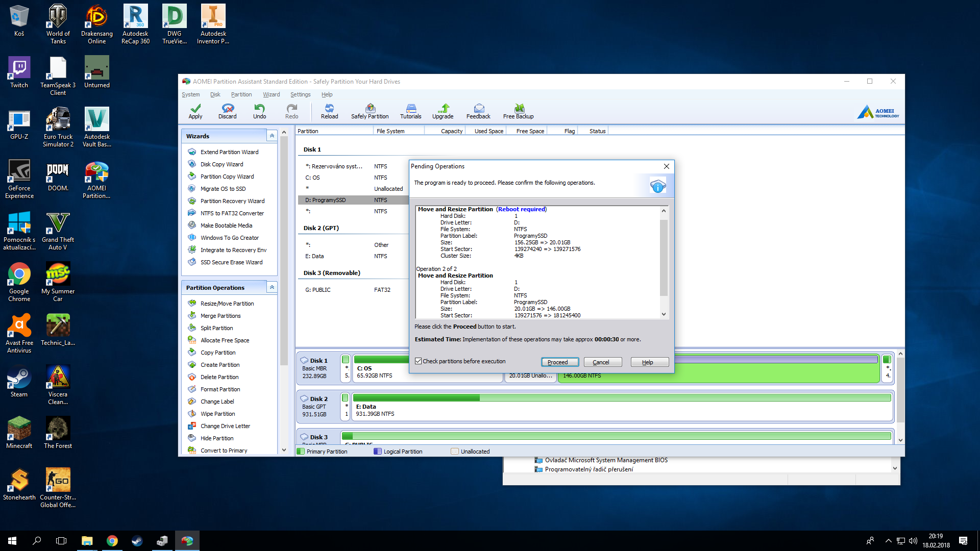Open NTFS to FAT32 Converter
Image resolution: width=980 pixels, height=551 pixels.
click(x=232, y=213)
